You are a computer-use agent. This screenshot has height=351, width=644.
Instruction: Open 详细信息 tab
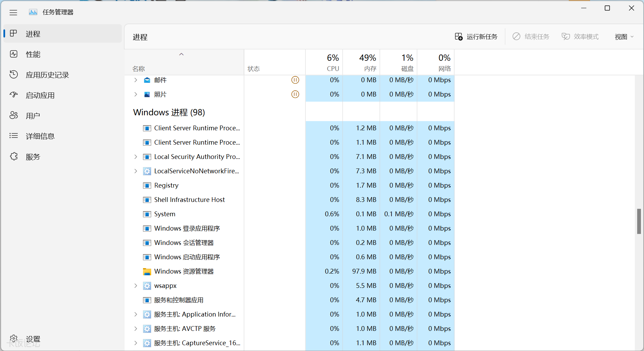[x=63, y=136]
